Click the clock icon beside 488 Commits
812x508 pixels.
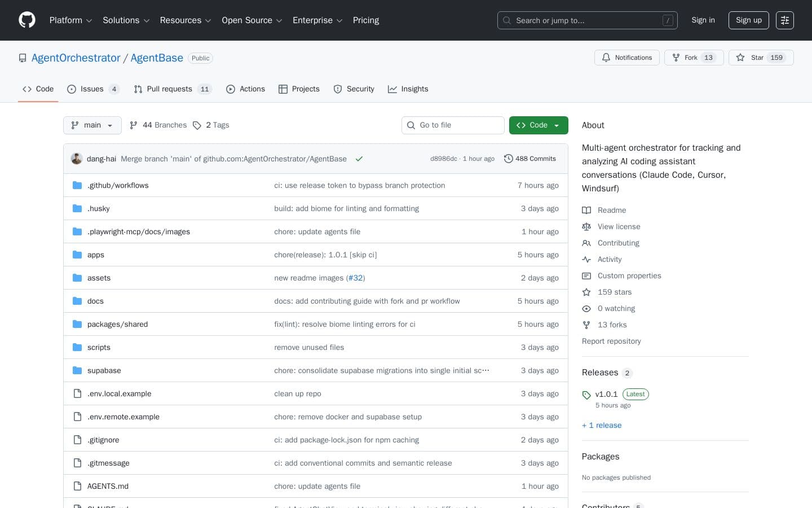coord(509,159)
